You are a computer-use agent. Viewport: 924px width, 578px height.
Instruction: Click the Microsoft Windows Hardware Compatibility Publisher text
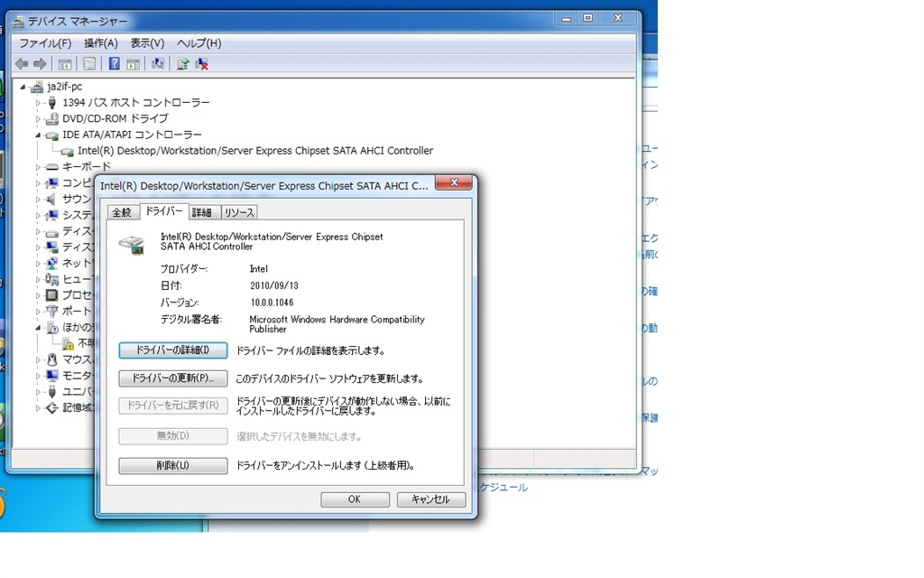pos(337,324)
